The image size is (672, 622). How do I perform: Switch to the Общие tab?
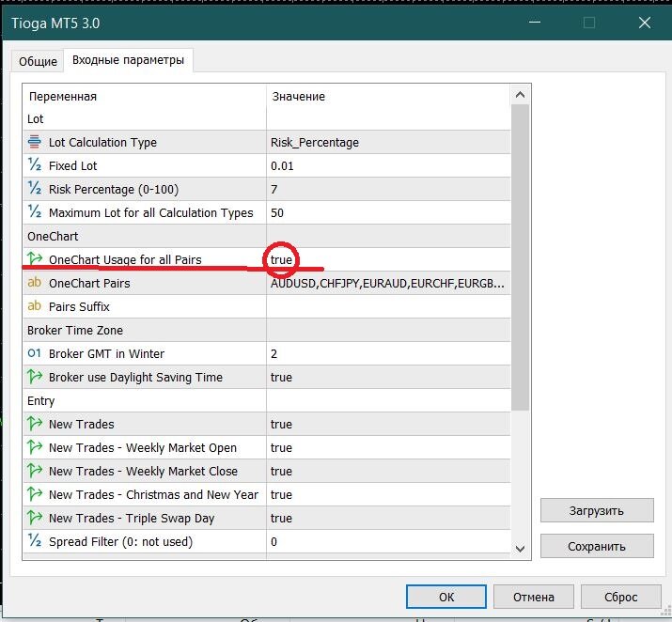(38, 61)
